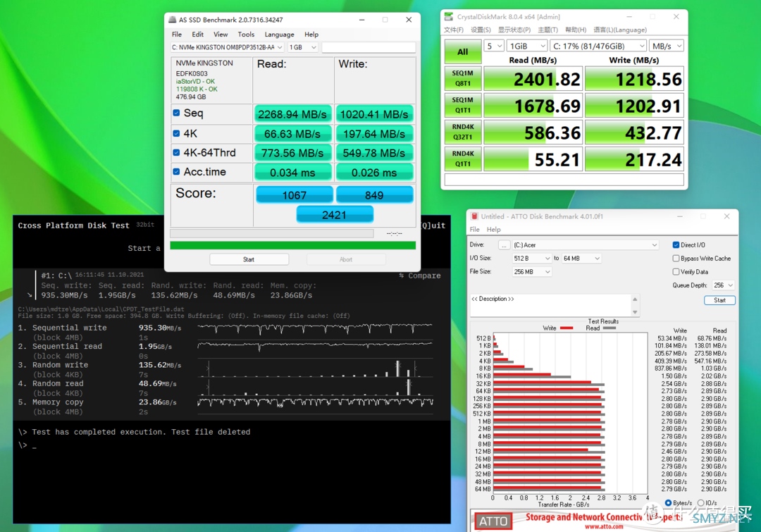Open CrystalDiskMark 设置(S) menu
Image resolution: width=761 pixels, height=532 pixels.
click(x=481, y=30)
